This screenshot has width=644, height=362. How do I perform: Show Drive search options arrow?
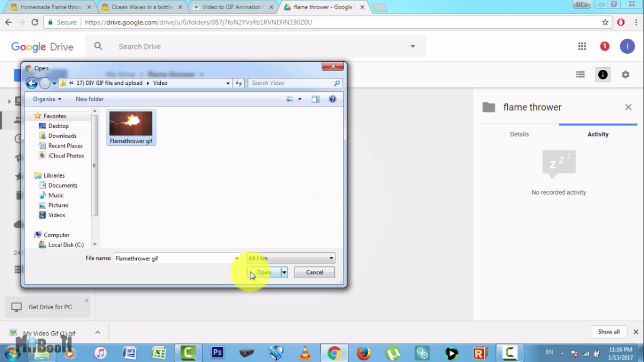(x=413, y=47)
